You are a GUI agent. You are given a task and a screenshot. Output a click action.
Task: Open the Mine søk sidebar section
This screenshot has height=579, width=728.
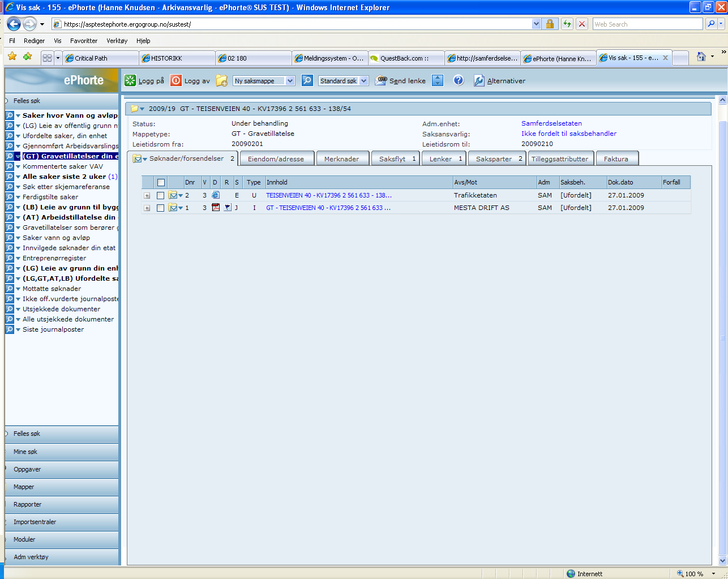62,452
